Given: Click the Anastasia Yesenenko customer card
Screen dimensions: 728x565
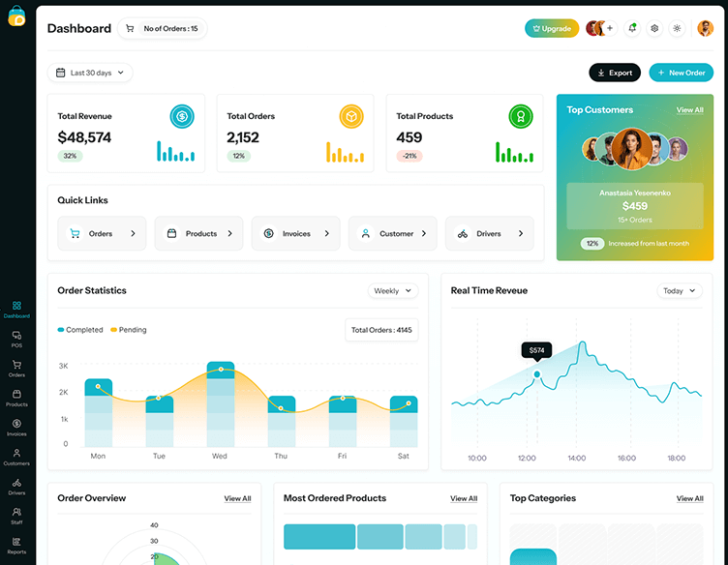Looking at the screenshot, I should click(x=635, y=206).
